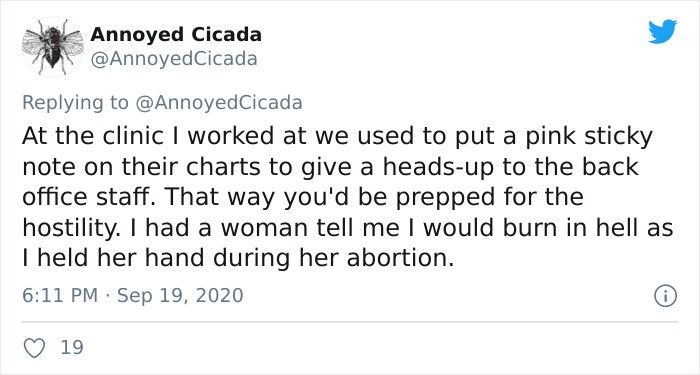Open the Annoyed Cicada display name
This screenshot has height=375, width=700.
[176, 35]
